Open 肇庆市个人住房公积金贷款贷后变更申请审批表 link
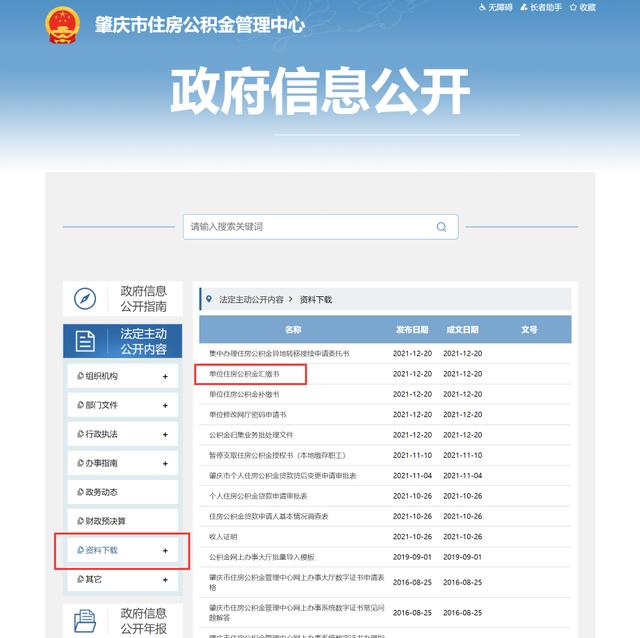Screen dimensions: 640x638 (282, 476)
